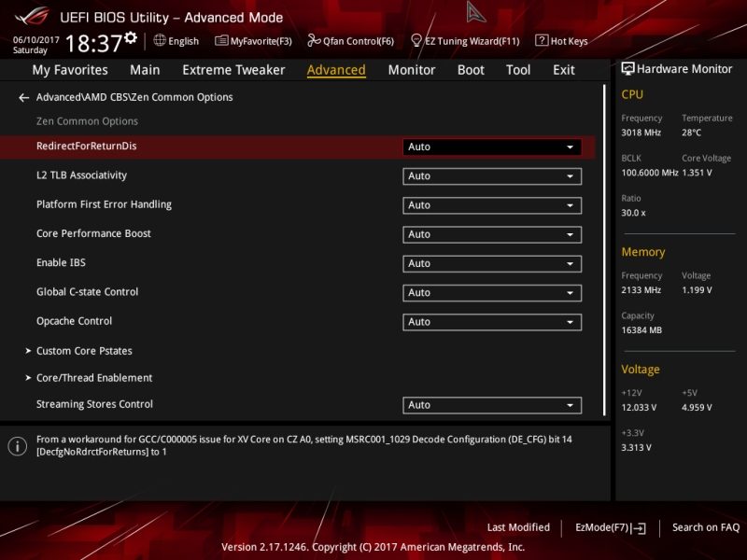Click the CPU frequency value 3018 MHz
747x560 pixels.
pos(641,133)
